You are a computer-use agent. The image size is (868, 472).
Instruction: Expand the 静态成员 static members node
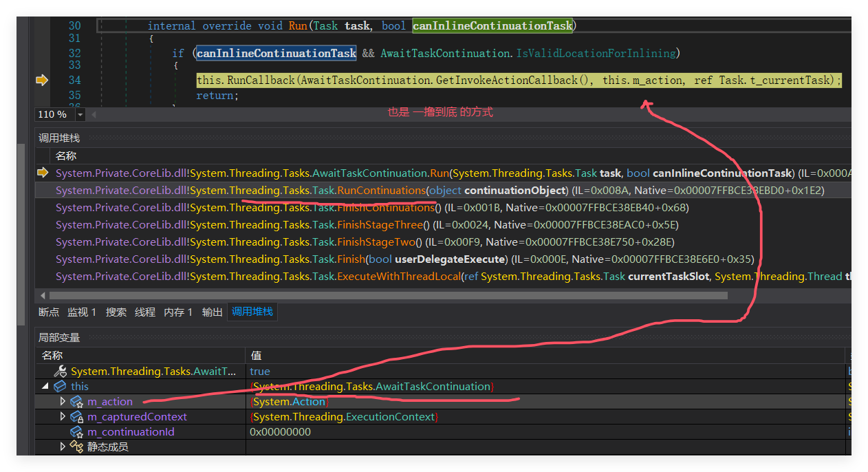[x=63, y=447]
